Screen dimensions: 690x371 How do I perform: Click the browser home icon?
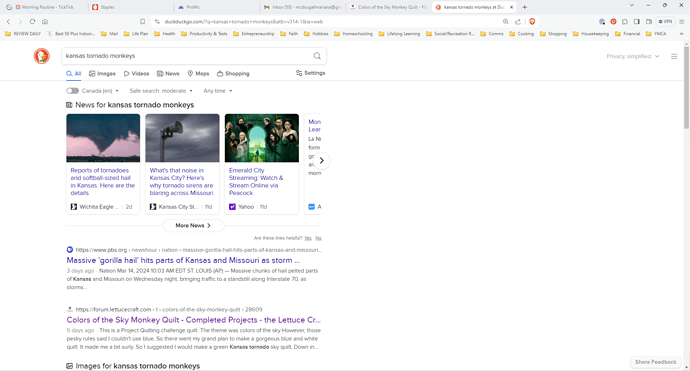coord(45,22)
